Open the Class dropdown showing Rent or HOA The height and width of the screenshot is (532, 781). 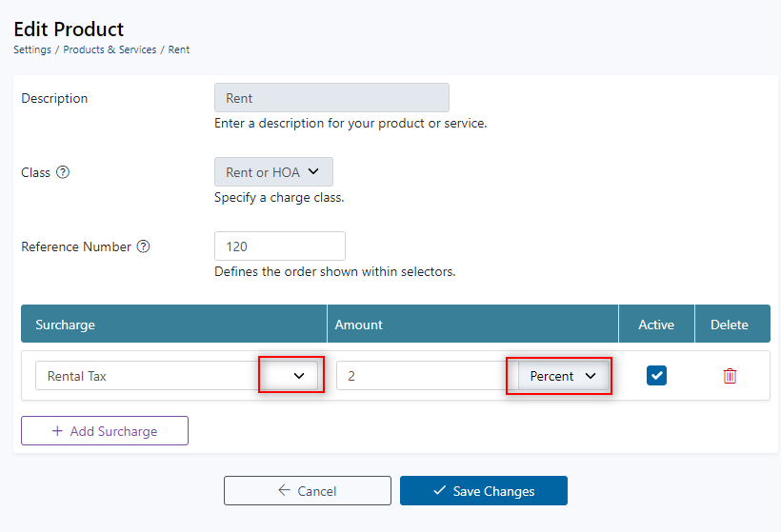[273, 172]
